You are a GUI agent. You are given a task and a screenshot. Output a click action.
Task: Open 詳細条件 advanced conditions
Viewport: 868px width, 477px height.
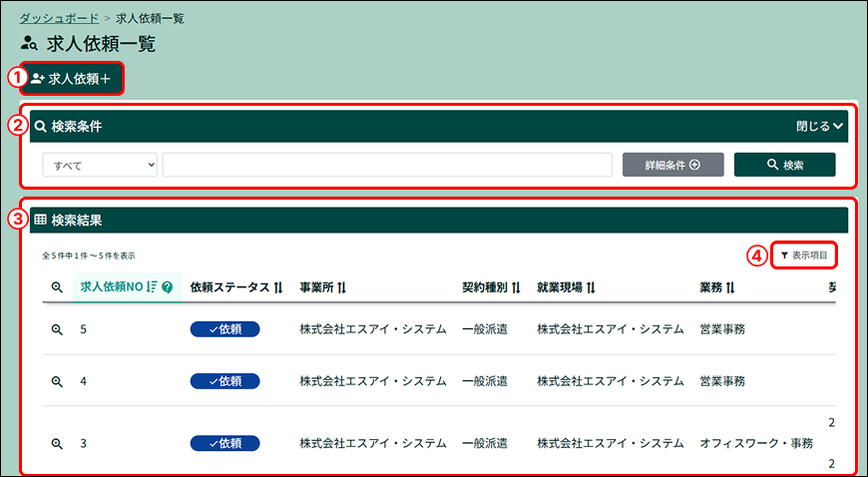672,165
